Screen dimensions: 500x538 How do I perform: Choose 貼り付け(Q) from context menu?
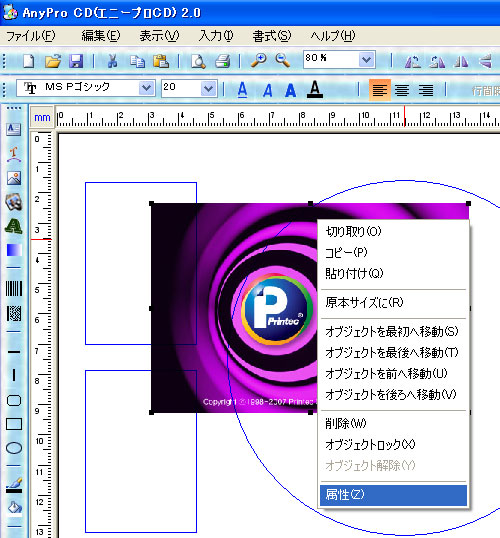pos(393,273)
